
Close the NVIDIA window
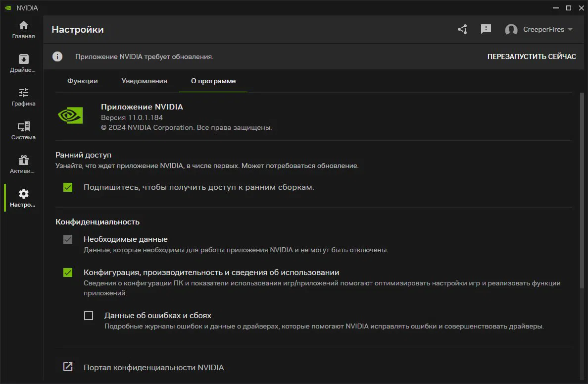point(581,8)
